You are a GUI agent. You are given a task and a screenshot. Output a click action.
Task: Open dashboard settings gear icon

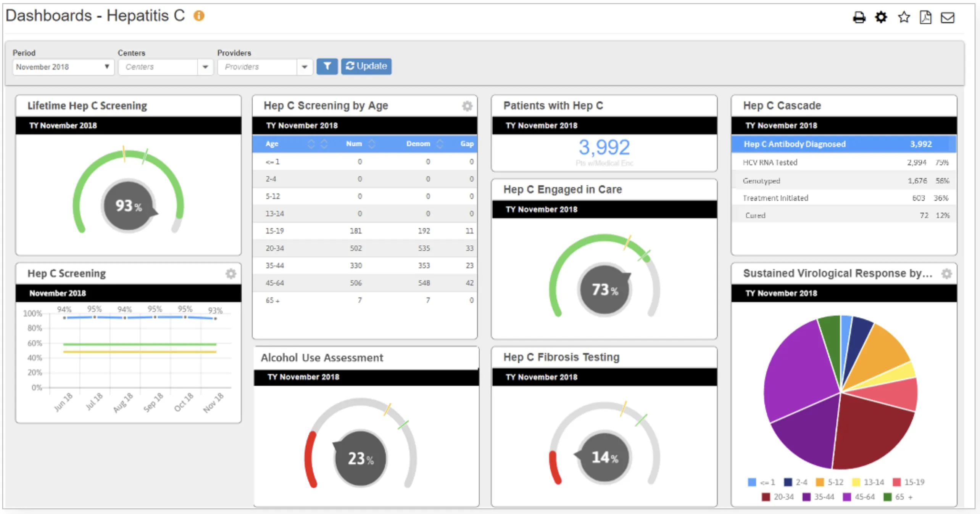pyautogui.click(x=881, y=17)
